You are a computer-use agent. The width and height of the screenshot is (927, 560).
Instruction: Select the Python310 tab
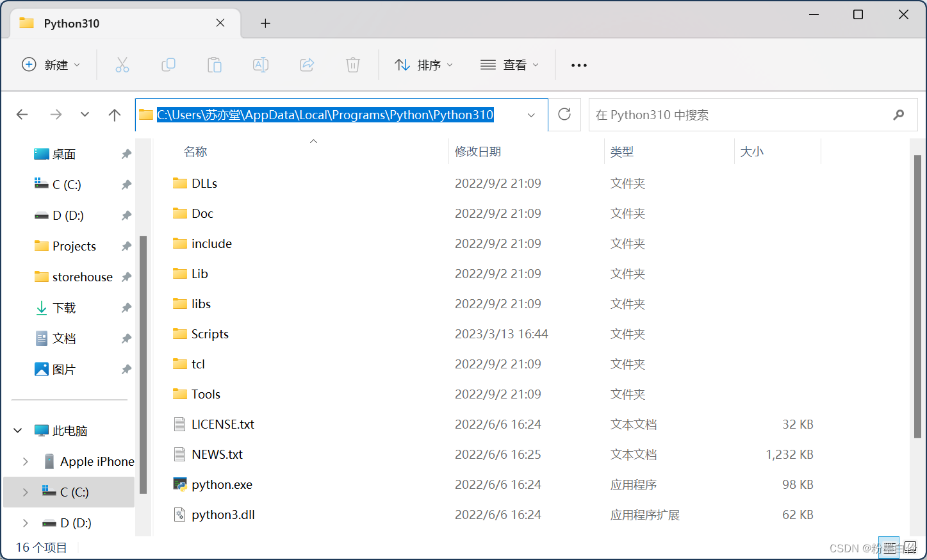pyautogui.click(x=126, y=24)
